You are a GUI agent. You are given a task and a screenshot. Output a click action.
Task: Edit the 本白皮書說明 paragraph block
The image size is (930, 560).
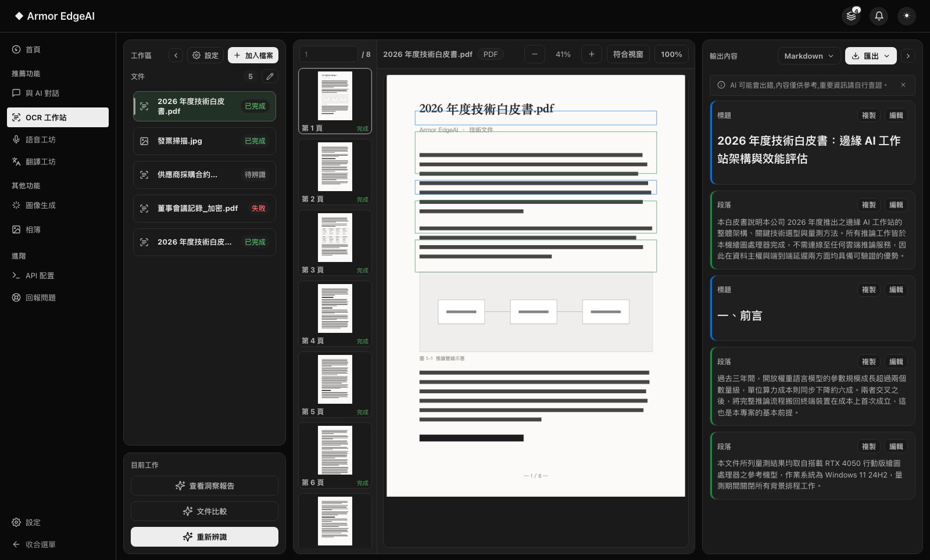[x=896, y=204]
